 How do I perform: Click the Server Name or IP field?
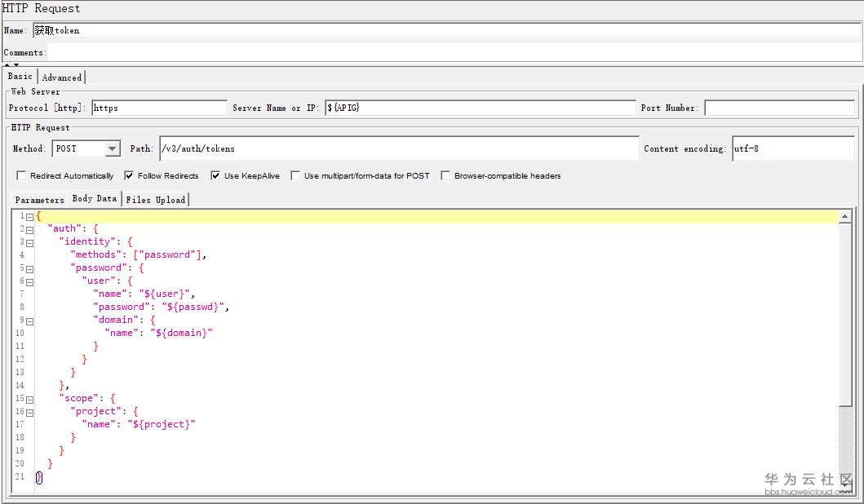click(x=480, y=108)
